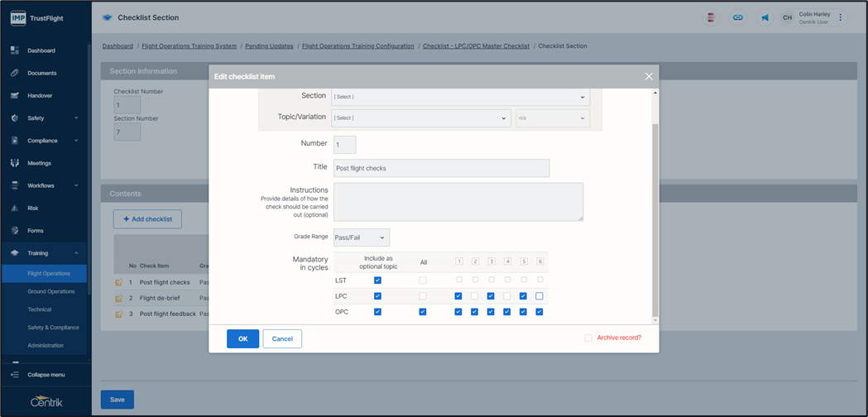Click the Dashboard icon in sidebar
The height and width of the screenshot is (417, 868).
click(15, 50)
